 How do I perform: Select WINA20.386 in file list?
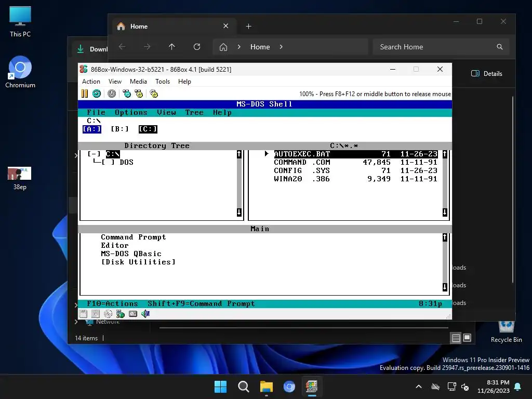(355, 179)
